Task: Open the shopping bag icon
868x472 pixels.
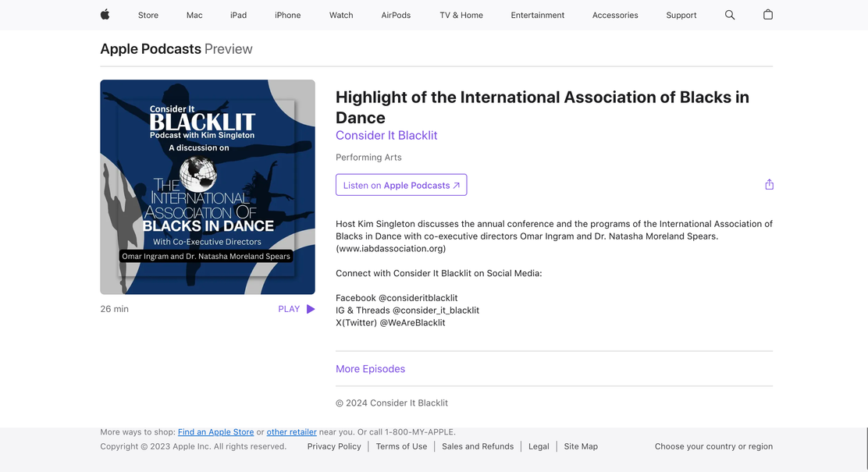Action: pos(768,14)
